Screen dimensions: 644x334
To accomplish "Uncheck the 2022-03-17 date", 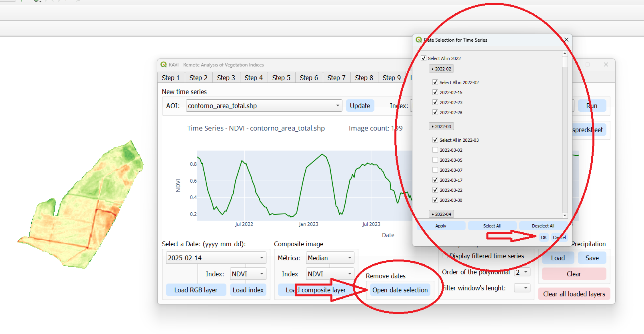I will point(435,180).
